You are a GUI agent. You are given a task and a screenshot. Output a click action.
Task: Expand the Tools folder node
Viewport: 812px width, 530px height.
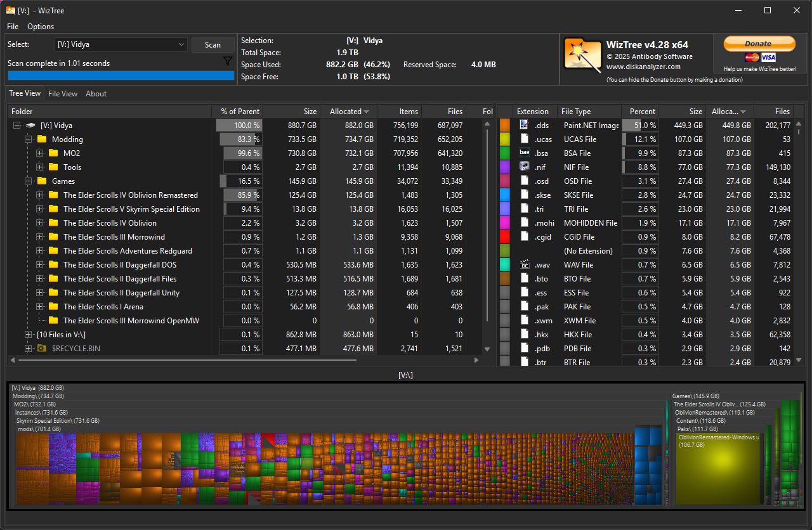(39, 167)
